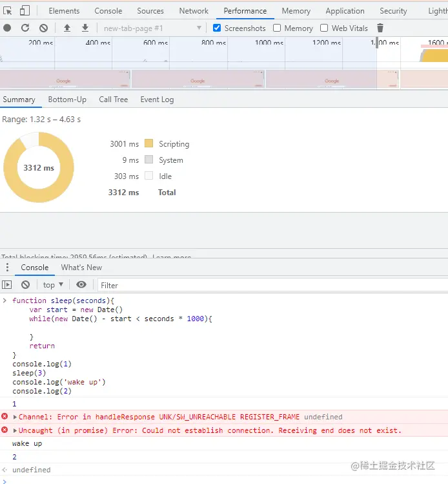
Task: Enable the Web Vitals checkbox
Action: click(325, 28)
